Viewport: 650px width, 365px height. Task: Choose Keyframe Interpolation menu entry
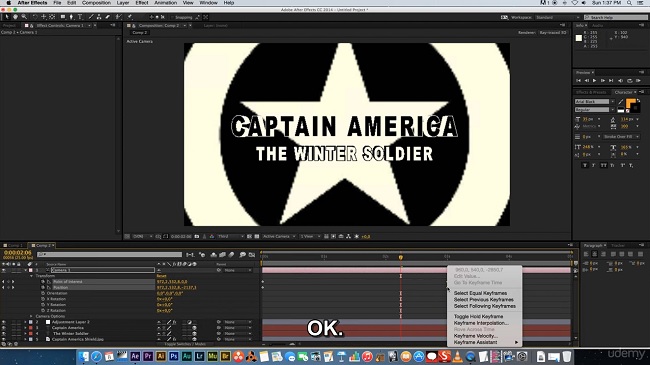[x=481, y=323]
